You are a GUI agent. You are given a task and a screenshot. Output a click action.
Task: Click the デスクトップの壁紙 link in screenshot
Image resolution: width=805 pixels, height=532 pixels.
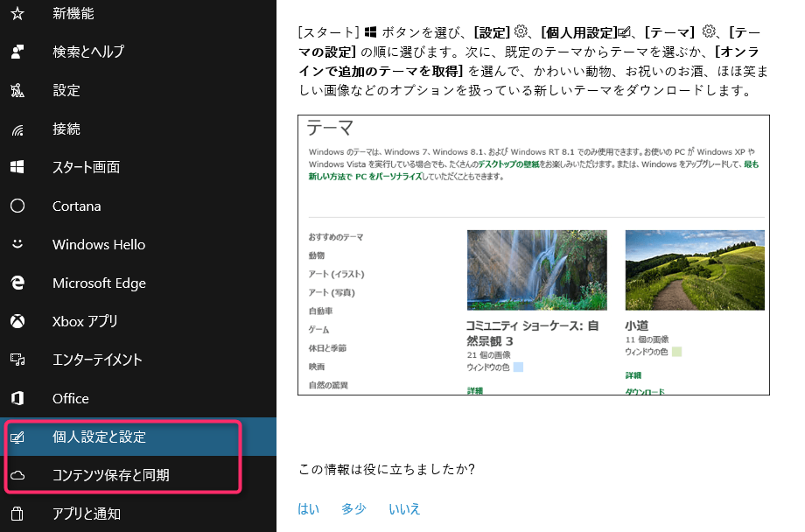(x=508, y=164)
